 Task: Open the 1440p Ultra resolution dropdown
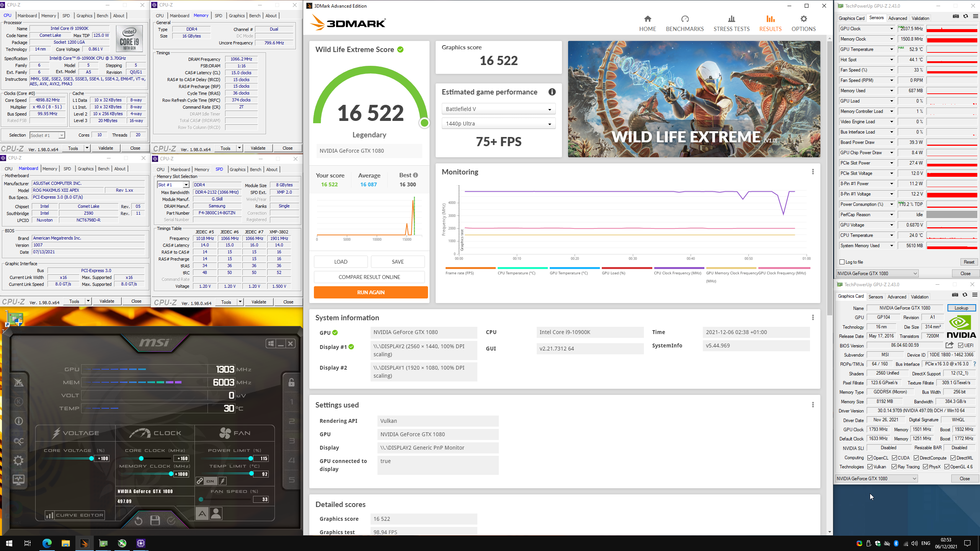pyautogui.click(x=498, y=124)
